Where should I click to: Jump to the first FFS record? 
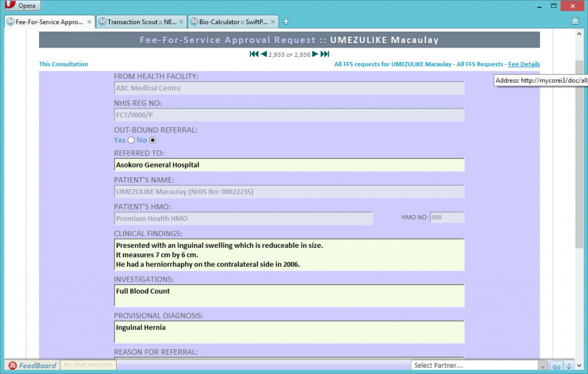[x=254, y=54]
